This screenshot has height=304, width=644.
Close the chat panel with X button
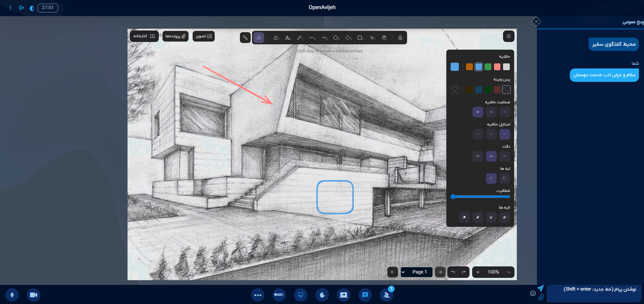[536, 21]
